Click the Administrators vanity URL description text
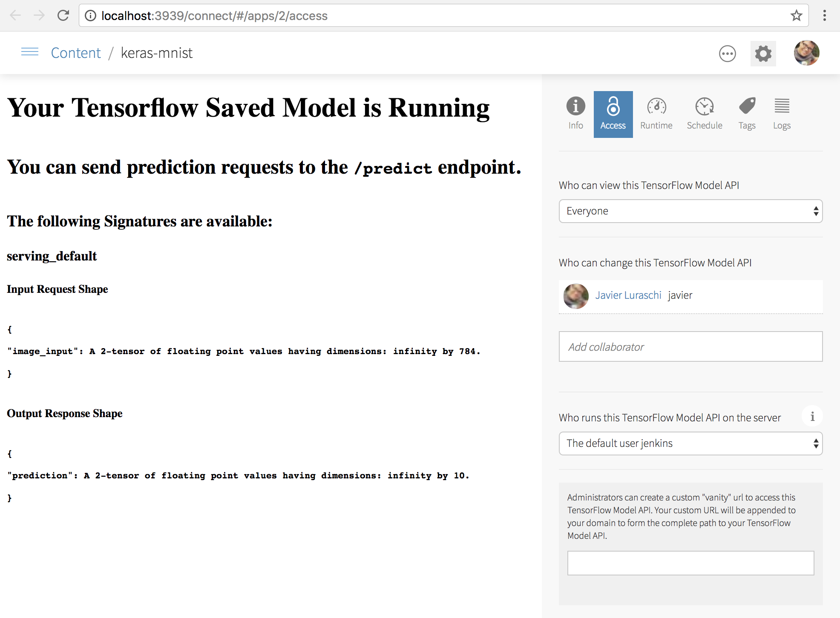Screen dimensions: 840x618 point(682,516)
